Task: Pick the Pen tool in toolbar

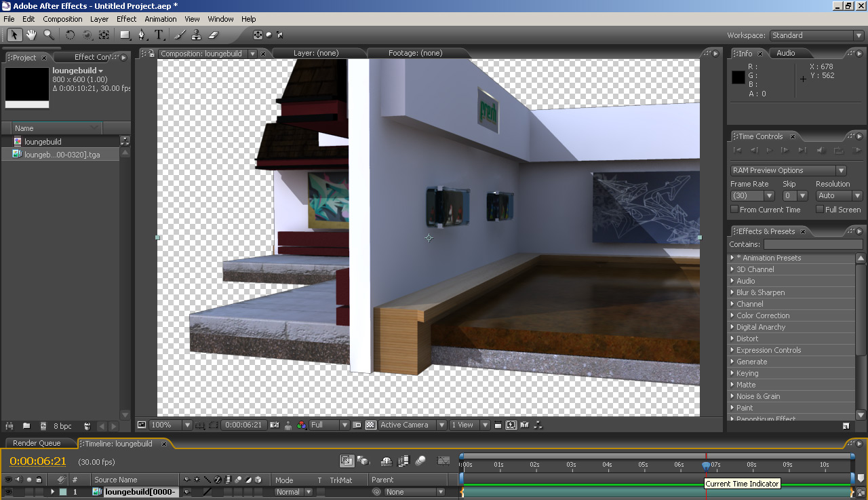Action: tap(142, 35)
